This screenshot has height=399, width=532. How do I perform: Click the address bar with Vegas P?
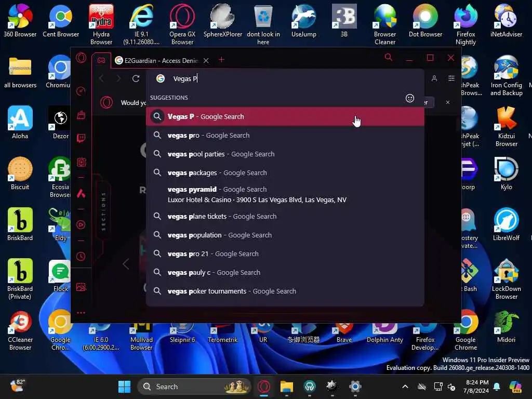click(x=285, y=79)
